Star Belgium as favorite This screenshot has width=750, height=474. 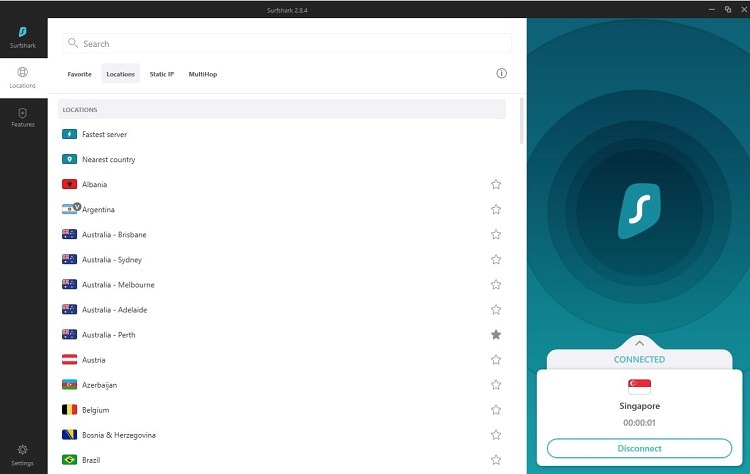pyautogui.click(x=496, y=409)
